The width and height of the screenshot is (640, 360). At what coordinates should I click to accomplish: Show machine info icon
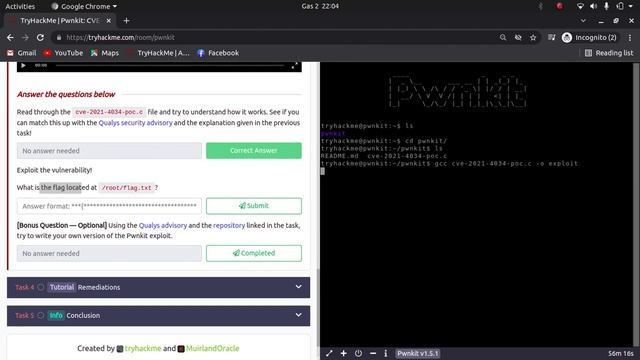pos(386,353)
